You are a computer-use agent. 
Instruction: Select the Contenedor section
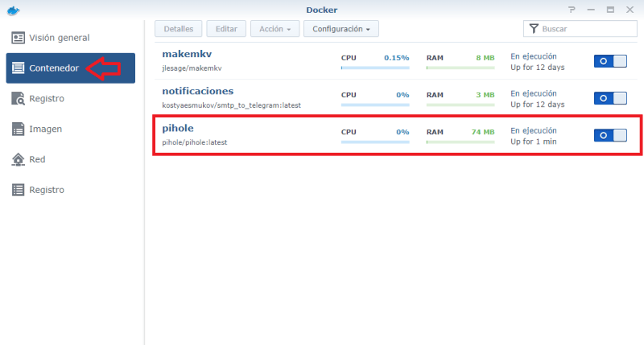[x=71, y=68]
